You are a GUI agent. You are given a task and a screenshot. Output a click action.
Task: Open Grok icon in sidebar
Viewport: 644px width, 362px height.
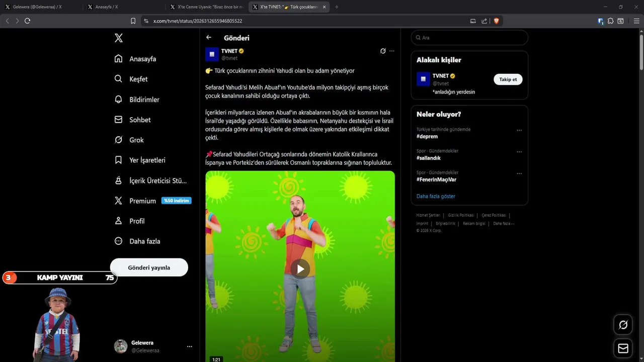click(118, 140)
